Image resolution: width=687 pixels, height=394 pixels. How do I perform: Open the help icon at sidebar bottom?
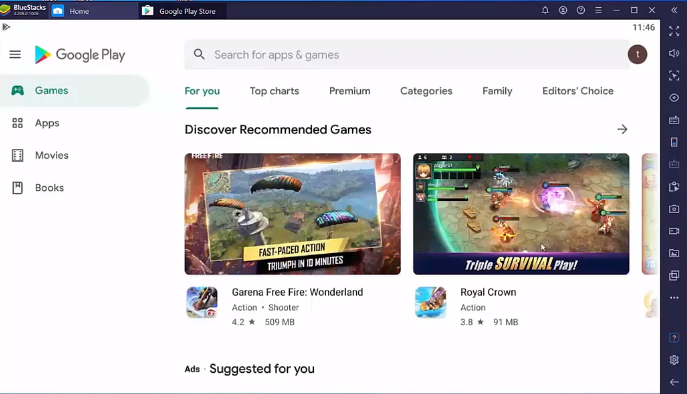coord(674,337)
